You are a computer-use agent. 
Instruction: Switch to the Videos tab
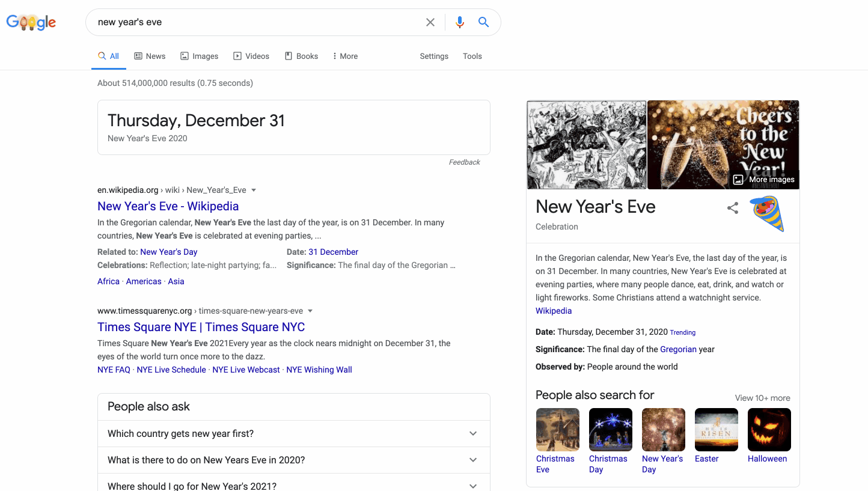click(x=251, y=56)
